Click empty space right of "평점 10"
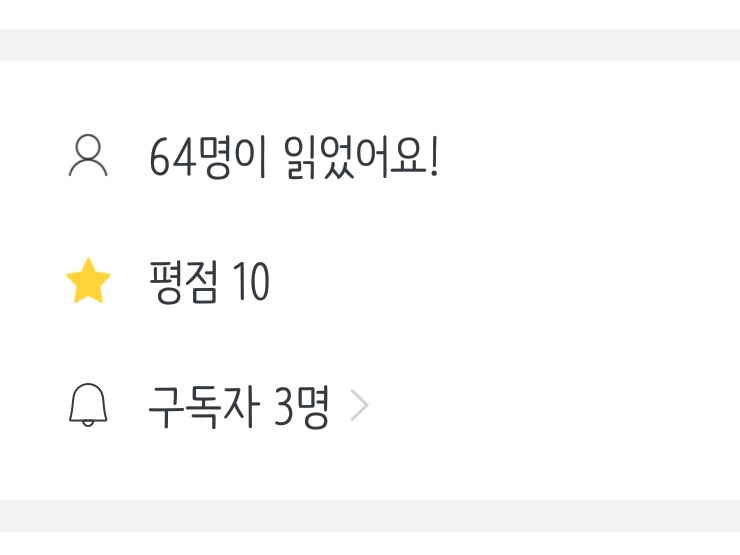Viewport: 740px width, 555px height. 500,283
